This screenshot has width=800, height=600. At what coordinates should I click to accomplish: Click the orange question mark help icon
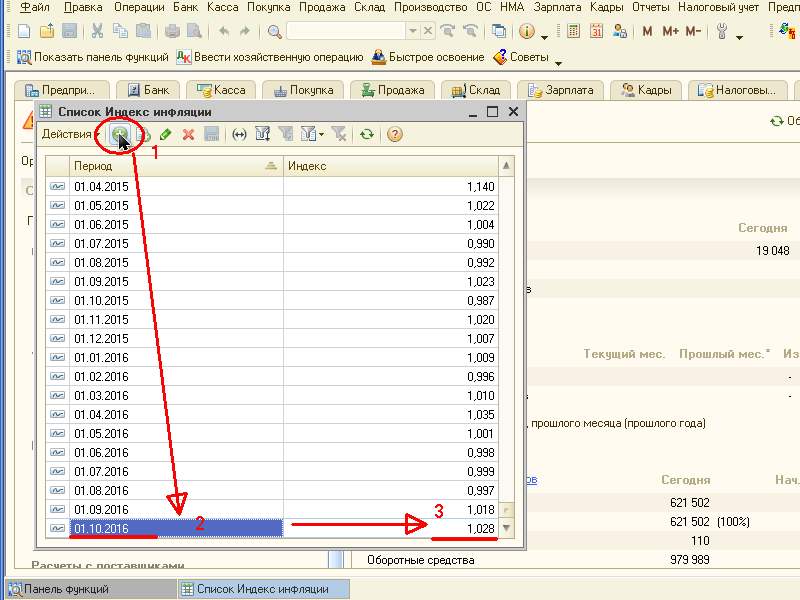394,134
